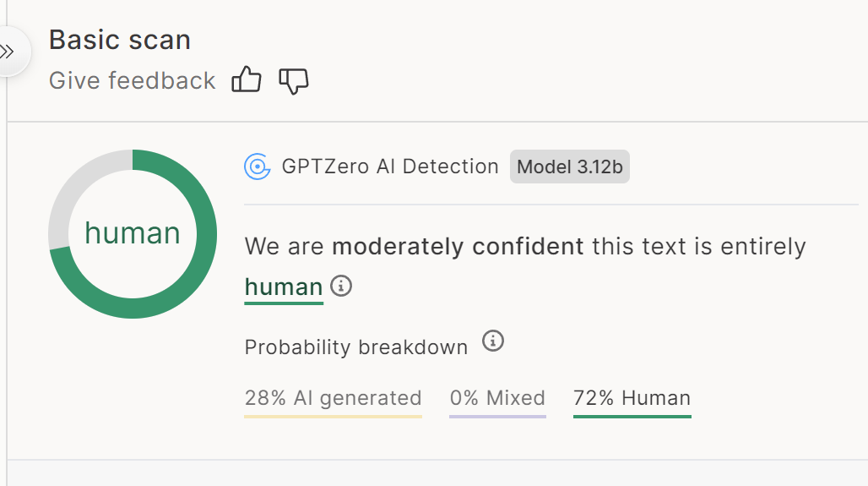Click the human label inside the donut
Image resolution: width=868 pixels, height=486 pixels.
[x=133, y=233]
